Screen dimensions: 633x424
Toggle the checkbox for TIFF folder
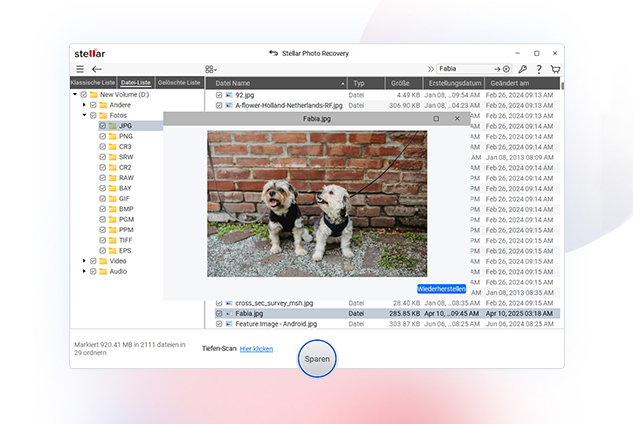tap(102, 240)
